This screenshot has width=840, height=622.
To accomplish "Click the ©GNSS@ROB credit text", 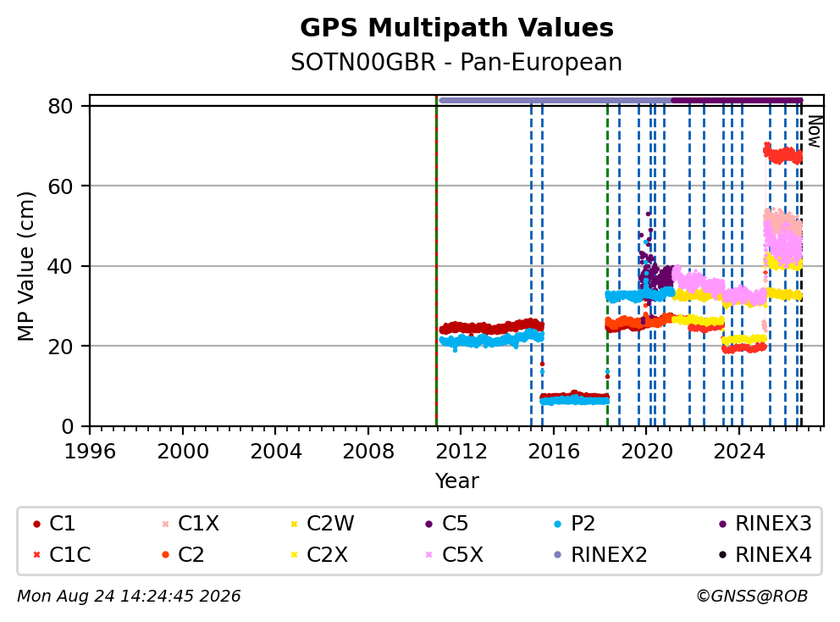I will (x=752, y=597).
